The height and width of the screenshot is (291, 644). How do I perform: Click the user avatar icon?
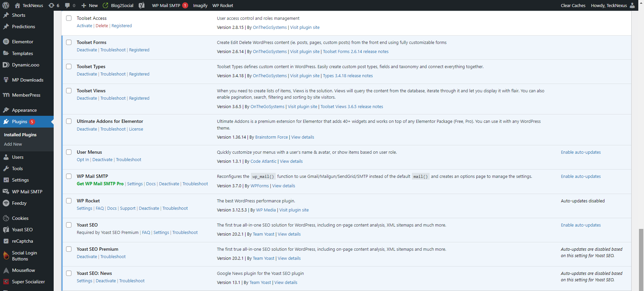click(632, 5)
